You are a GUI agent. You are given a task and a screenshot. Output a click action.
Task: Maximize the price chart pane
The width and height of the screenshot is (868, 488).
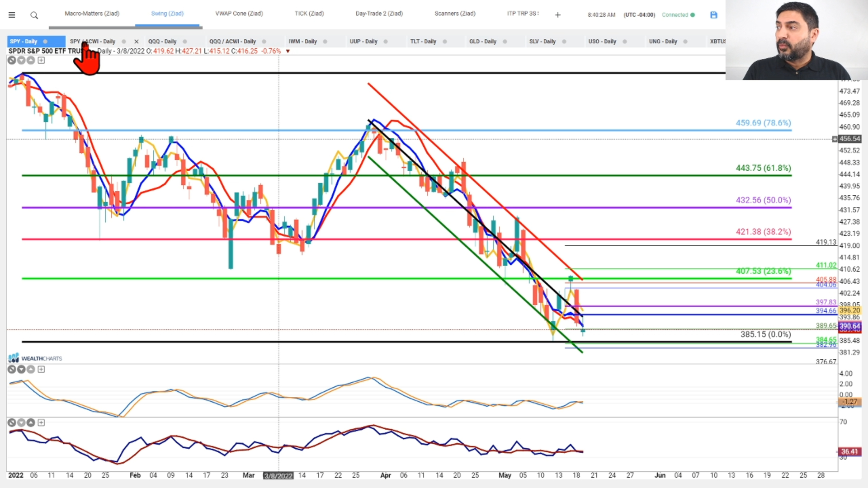(x=41, y=60)
